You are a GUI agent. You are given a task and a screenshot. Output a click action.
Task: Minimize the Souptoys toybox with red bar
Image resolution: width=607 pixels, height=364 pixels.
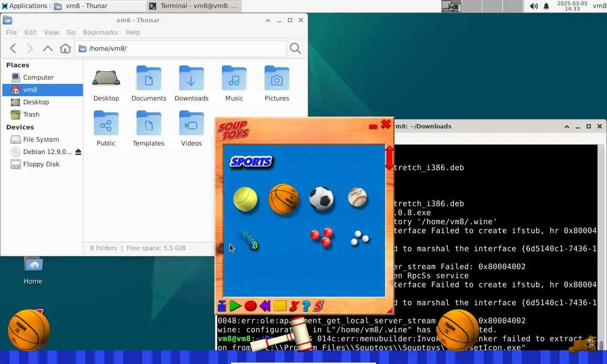coord(373,127)
